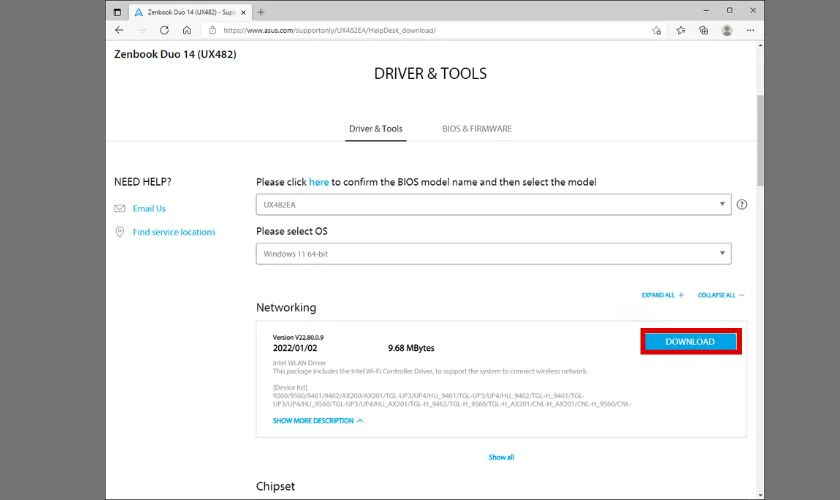Open the Collections icon

704,31
